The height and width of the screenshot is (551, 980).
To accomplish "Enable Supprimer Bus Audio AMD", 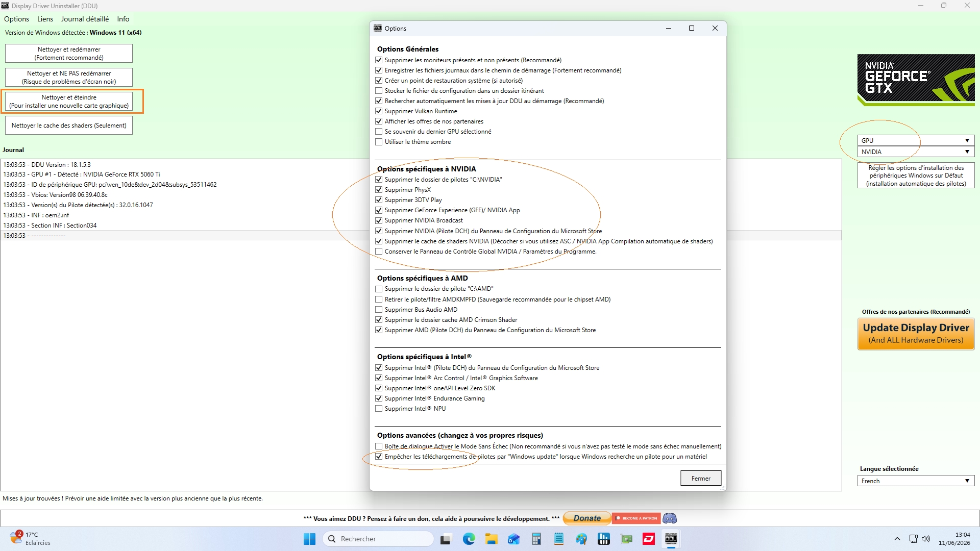I will (x=379, y=310).
